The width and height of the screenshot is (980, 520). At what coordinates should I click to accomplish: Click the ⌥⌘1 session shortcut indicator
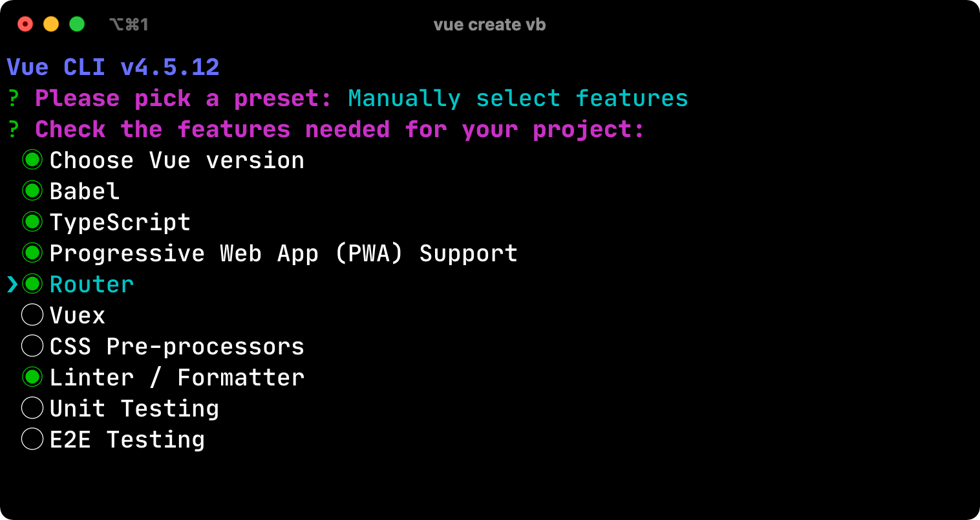tap(129, 25)
